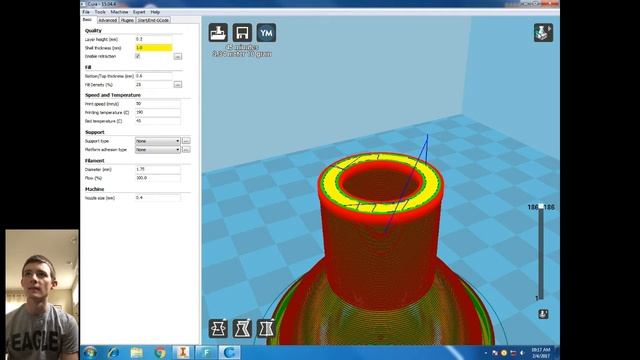The height and width of the screenshot is (360, 640).
Task: Select the Scale model tool
Action: pyautogui.click(x=242, y=328)
